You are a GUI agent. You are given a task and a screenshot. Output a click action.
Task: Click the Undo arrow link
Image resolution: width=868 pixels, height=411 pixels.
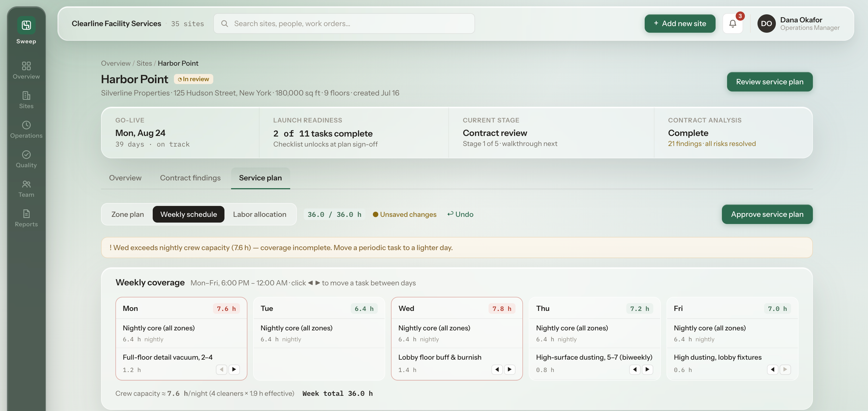pyautogui.click(x=460, y=214)
